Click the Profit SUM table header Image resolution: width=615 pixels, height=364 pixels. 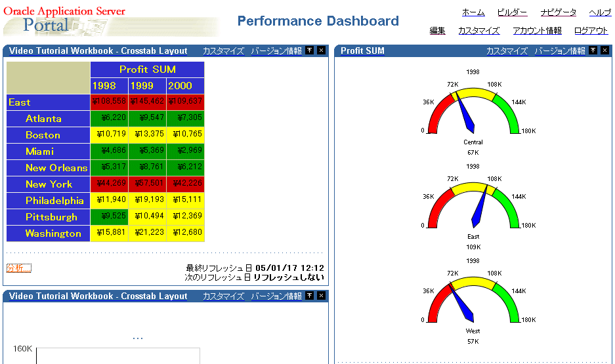[x=147, y=70]
